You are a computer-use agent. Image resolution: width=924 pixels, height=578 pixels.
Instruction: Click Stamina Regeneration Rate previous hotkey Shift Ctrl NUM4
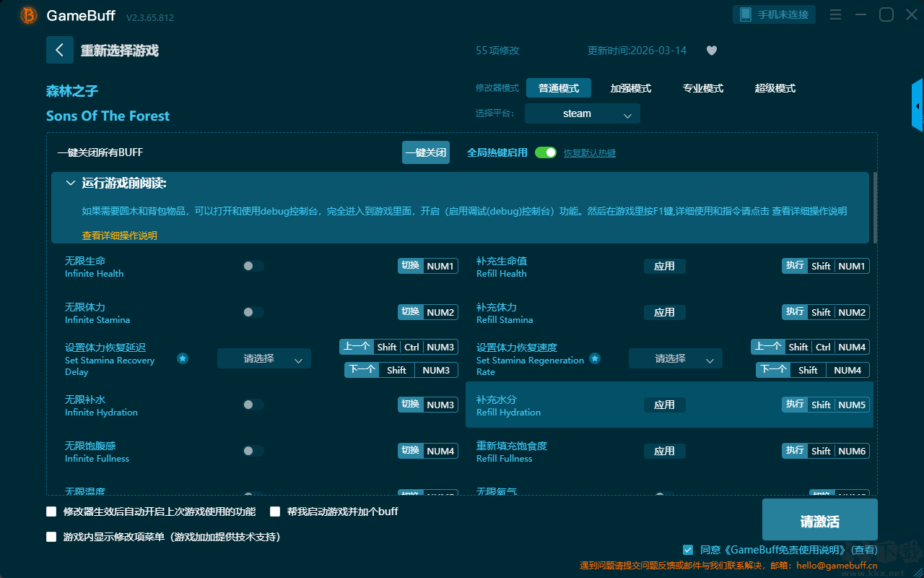click(x=810, y=347)
